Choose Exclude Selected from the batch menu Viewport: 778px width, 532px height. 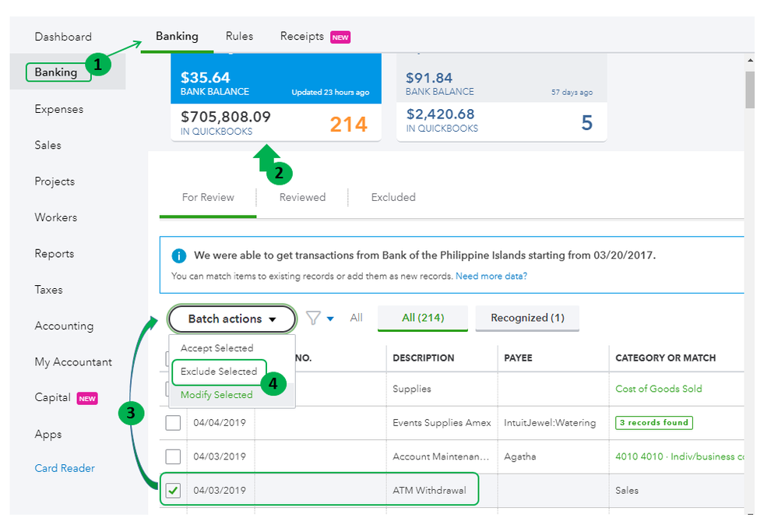[x=219, y=372]
